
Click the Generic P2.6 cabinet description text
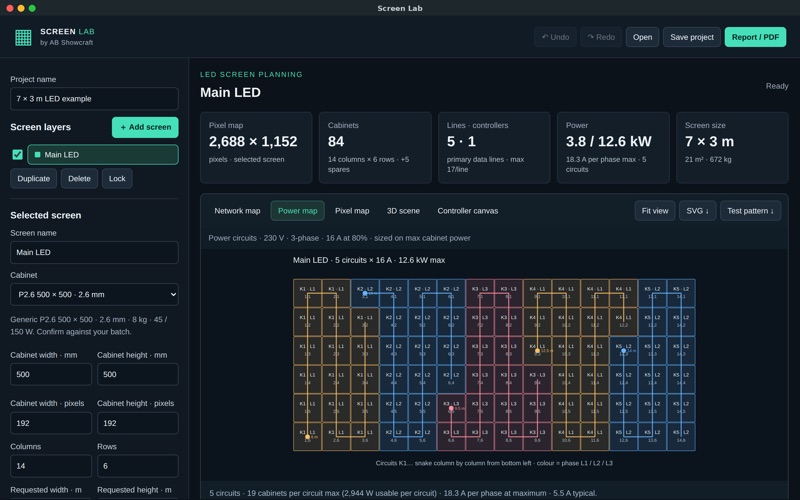[89, 326]
